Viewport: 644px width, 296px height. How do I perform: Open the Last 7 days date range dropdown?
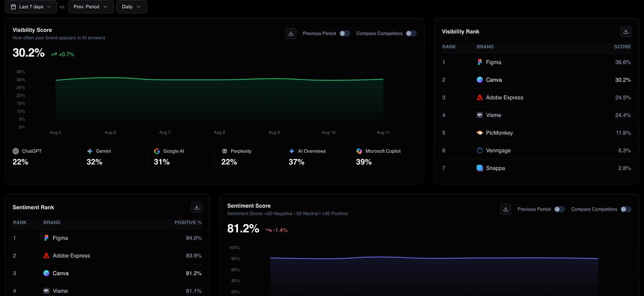(x=30, y=7)
